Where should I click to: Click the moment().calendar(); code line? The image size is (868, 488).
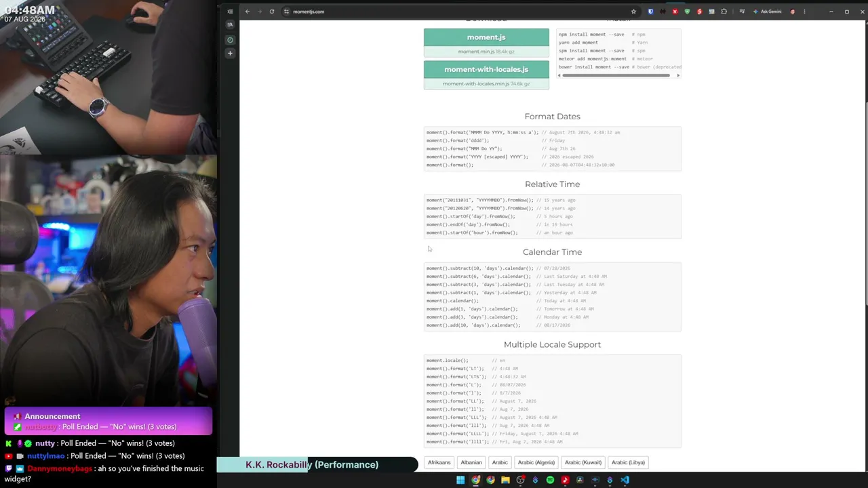point(506,301)
